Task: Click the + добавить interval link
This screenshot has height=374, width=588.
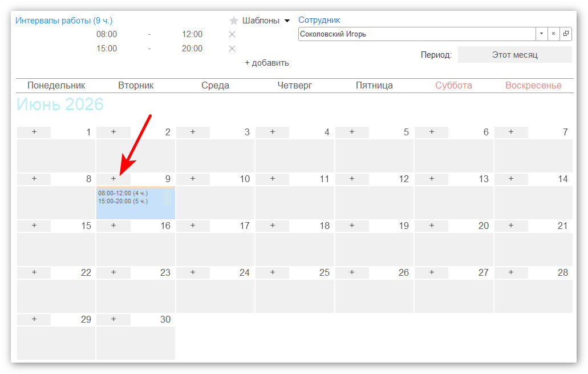Action: (267, 63)
